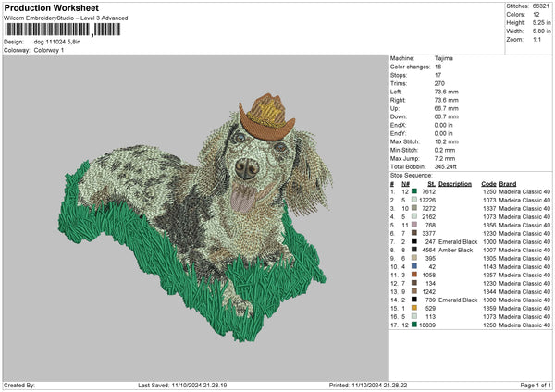Viewport: 555px width, 392px height.
Task: Click the Brand column header
Action: [509, 182]
